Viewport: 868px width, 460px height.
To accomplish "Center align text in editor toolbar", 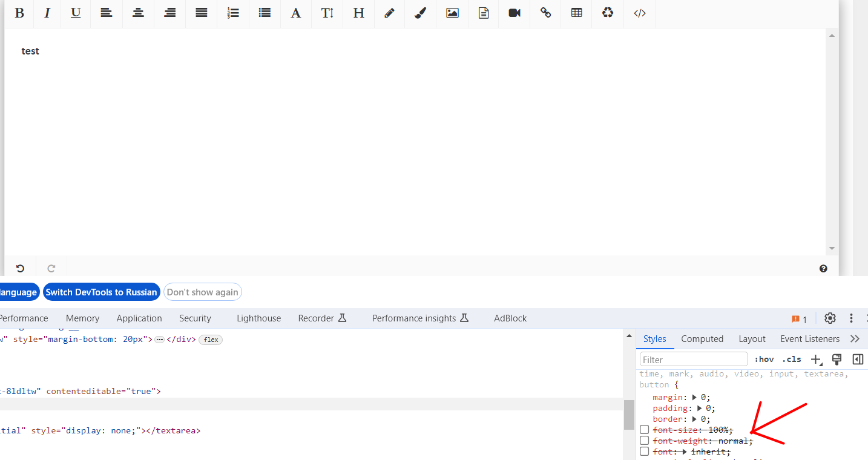I will (x=138, y=13).
